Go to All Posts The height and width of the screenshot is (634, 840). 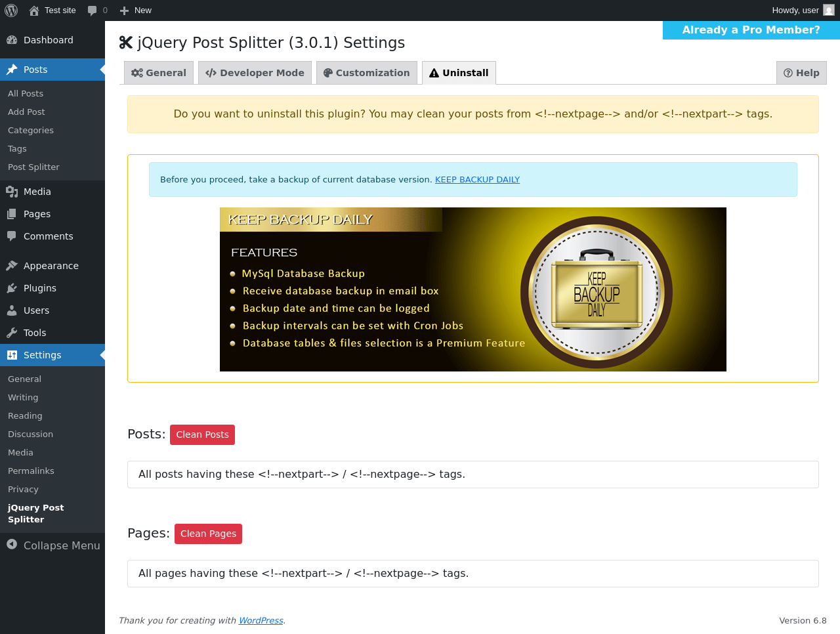pyautogui.click(x=26, y=94)
